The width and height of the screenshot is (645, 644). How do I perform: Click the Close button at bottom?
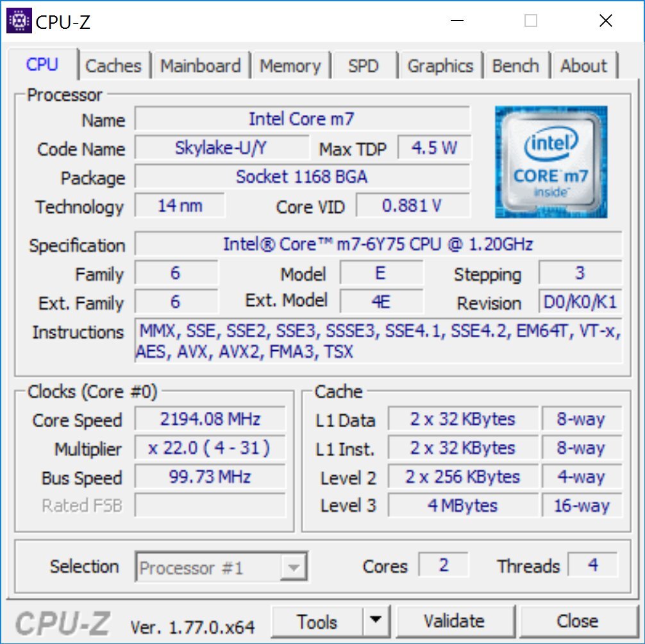[x=578, y=621]
